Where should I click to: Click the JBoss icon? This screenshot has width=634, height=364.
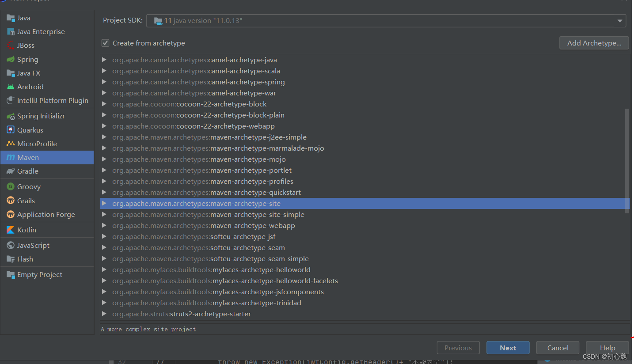pyautogui.click(x=11, y=45)
